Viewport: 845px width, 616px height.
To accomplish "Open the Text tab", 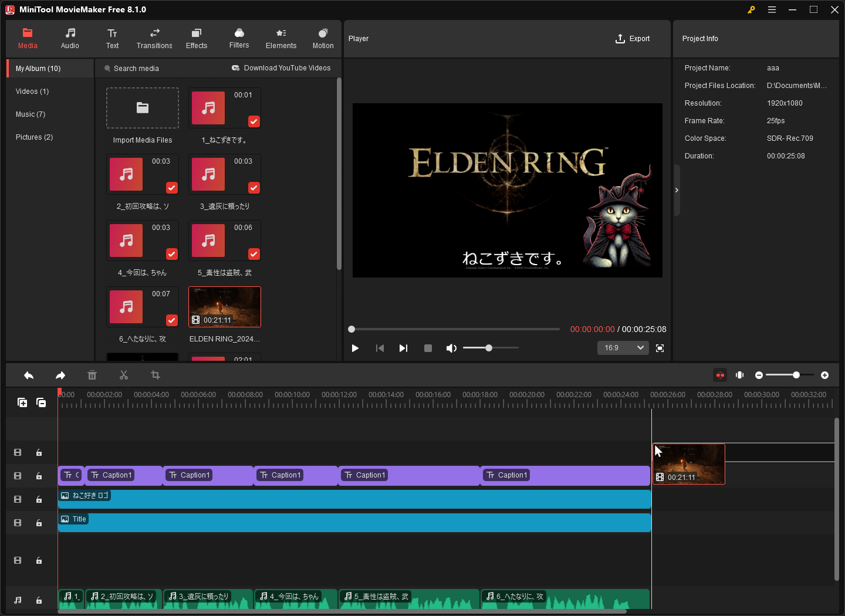I will click(x=112, y=39).
